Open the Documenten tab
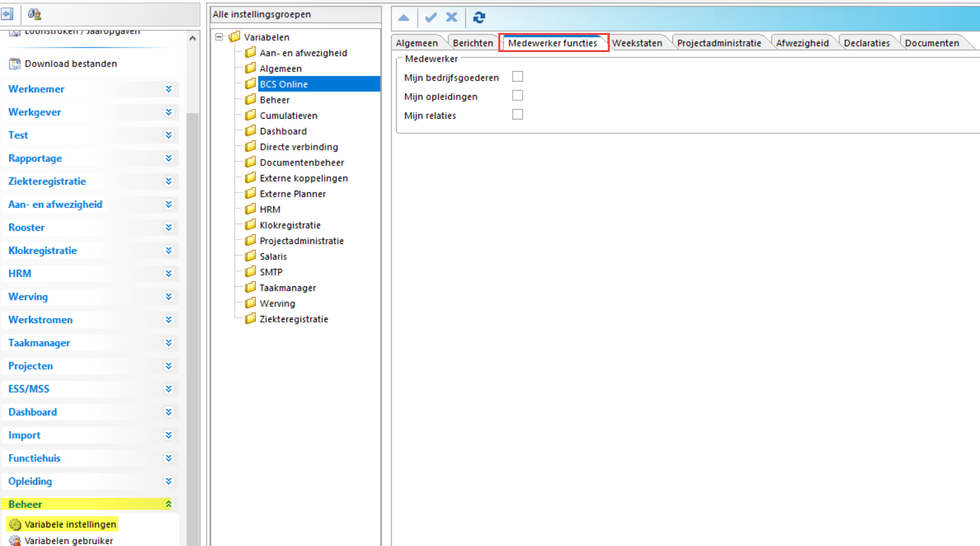Viewport: 980px width, 546px height. [932, 43]
